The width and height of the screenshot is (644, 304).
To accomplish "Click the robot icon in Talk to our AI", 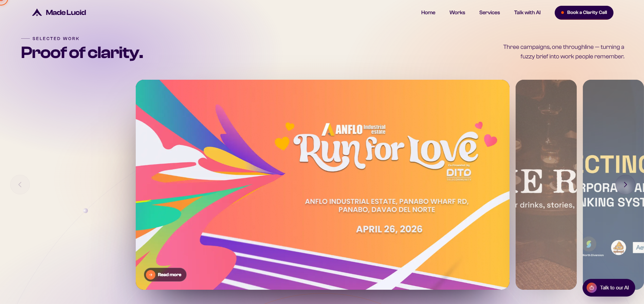I will pos(592,288).
